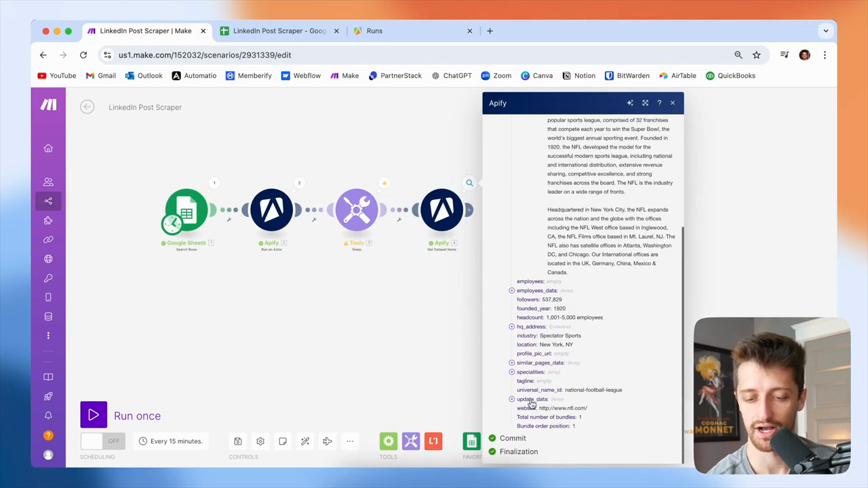Open orange Help question icon in sidebar
868x488 pixels.
pos(48,435)
